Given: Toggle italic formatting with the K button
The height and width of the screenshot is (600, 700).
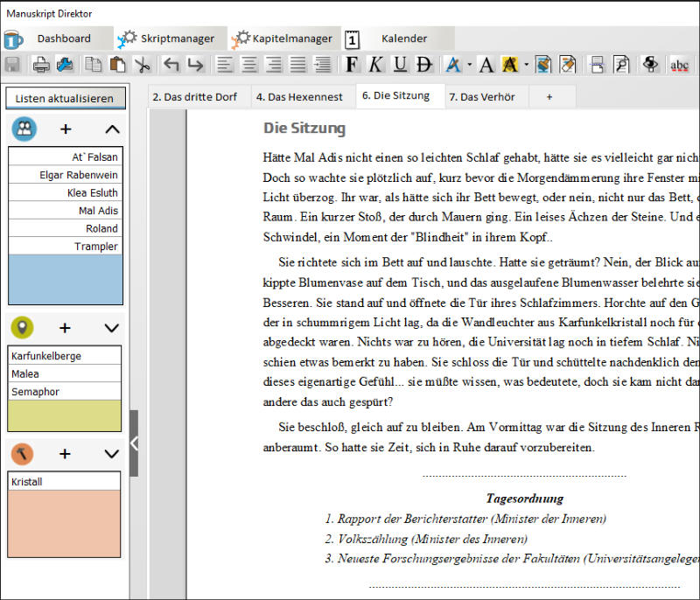Looking at the screenshot, I should click(375, 64).
